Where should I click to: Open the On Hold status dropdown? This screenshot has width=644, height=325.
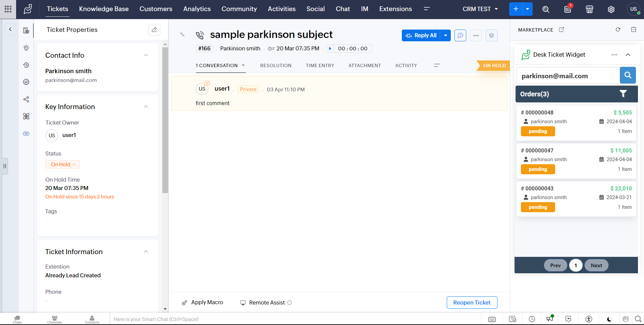[x=63, y=165]
